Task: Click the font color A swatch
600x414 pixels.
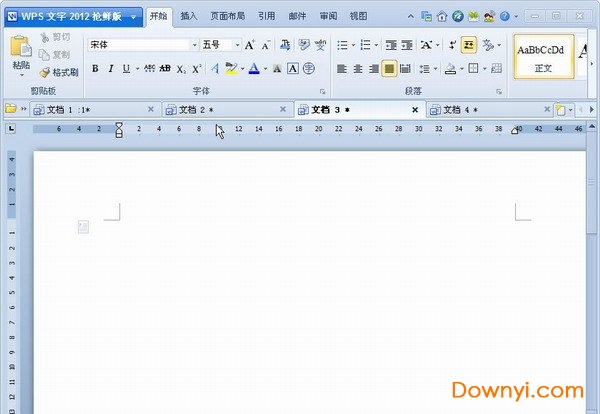Action: pos(253,68)
